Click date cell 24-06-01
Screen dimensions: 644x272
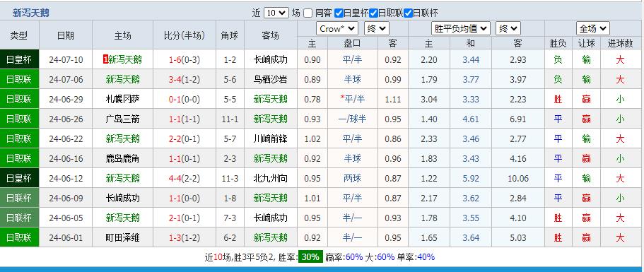point(66,237)
